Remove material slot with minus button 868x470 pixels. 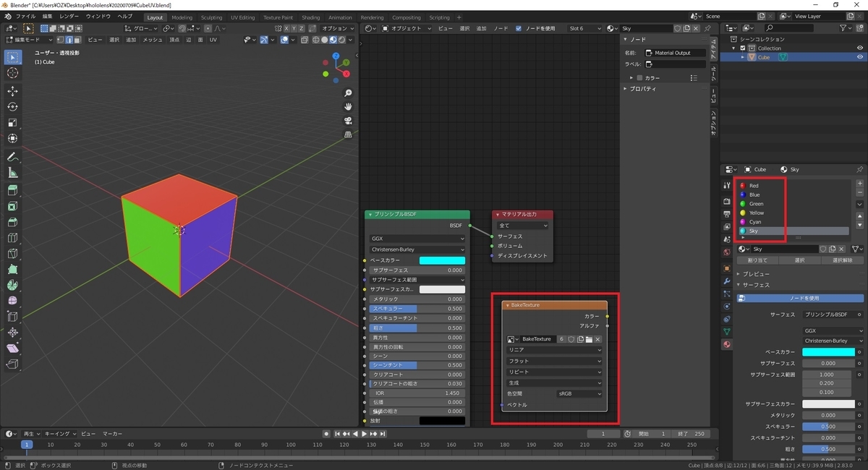tap(859, 193)
